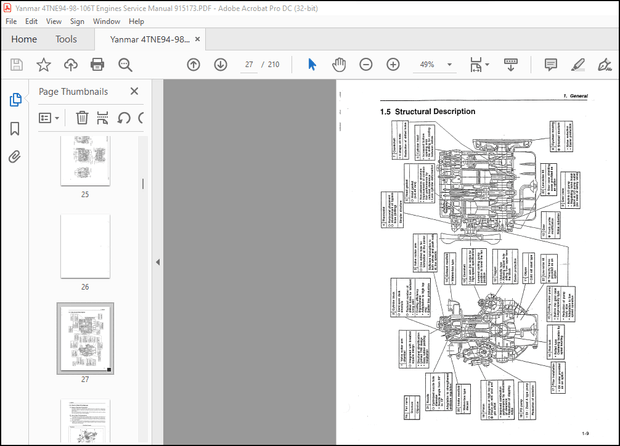Close the Page Thumbnails panel
The height and width of the screenshot is (446, 620).
click(134, 91)
